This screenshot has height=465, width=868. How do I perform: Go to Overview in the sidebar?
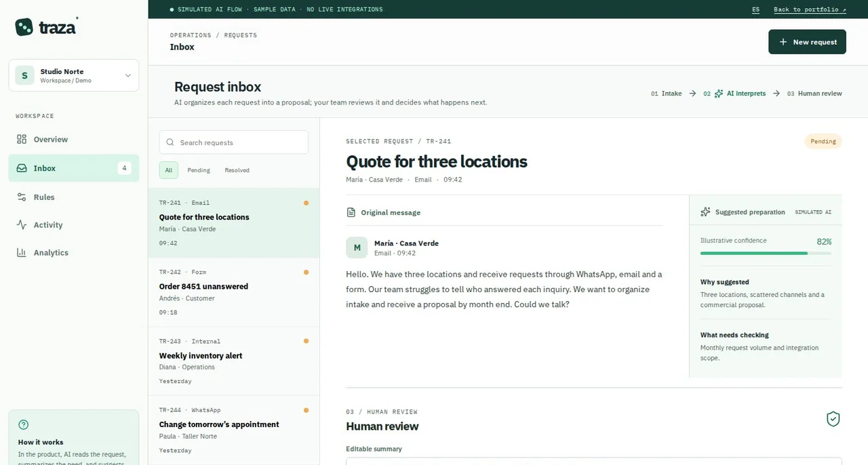click(x=74, y=139)
